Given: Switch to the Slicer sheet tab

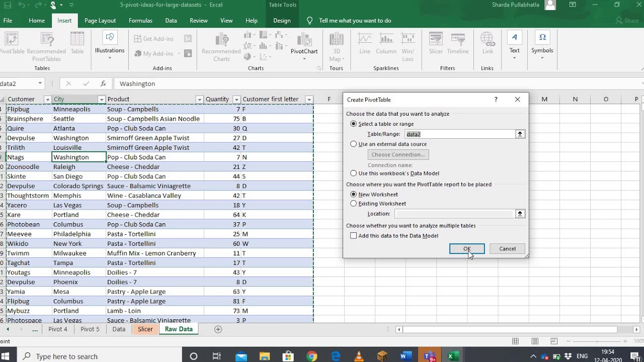Looking at the screenshot, I should tap(145, 329).
